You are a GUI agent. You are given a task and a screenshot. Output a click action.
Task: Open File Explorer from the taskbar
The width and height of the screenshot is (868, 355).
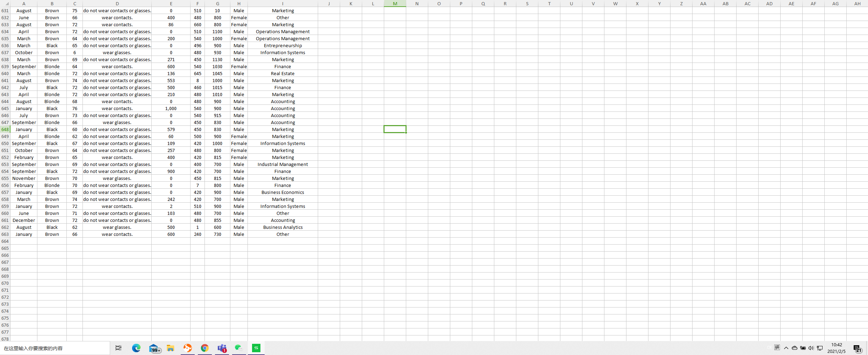click(171, 348)
